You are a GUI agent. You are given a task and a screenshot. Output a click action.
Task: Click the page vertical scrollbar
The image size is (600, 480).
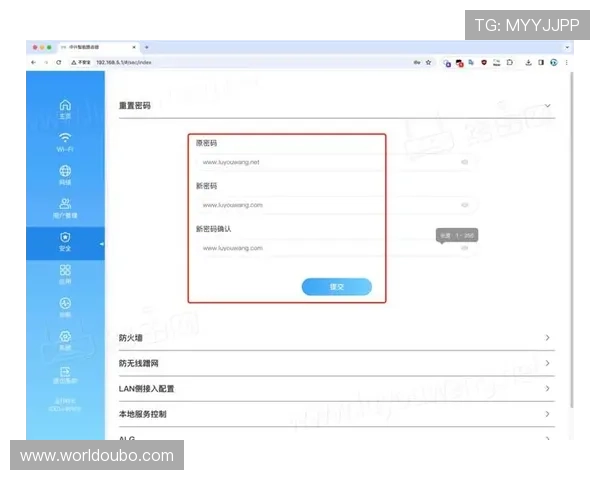pos(571,241)
